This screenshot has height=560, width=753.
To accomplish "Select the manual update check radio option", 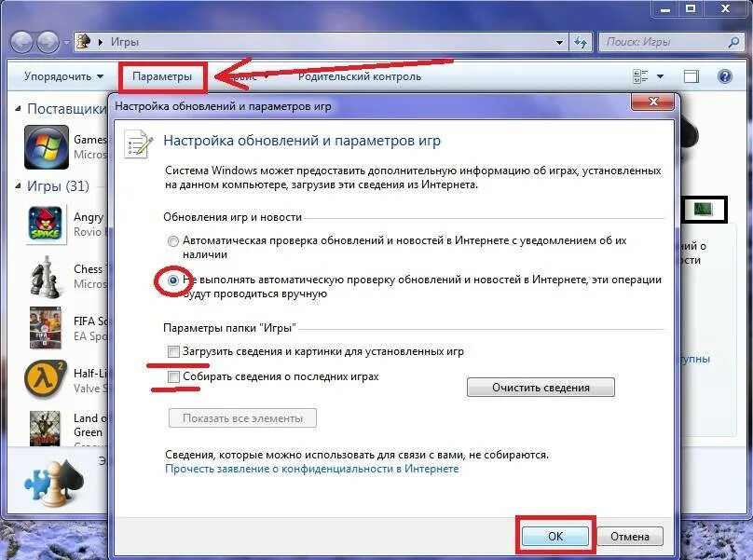I will (x=173, y=280).
